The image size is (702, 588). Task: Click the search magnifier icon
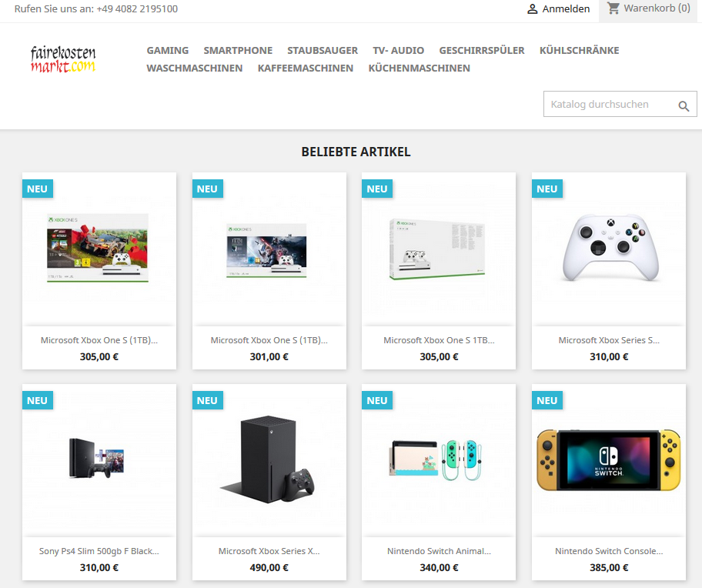click(684, 105)
